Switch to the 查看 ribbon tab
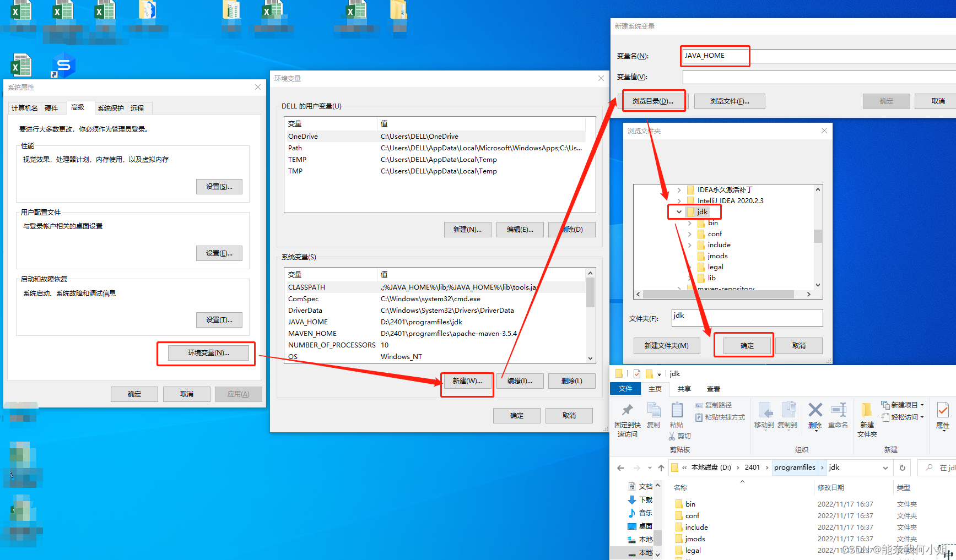Image resolution: width=956 pixels, height=560 pixels. point(713,389)
